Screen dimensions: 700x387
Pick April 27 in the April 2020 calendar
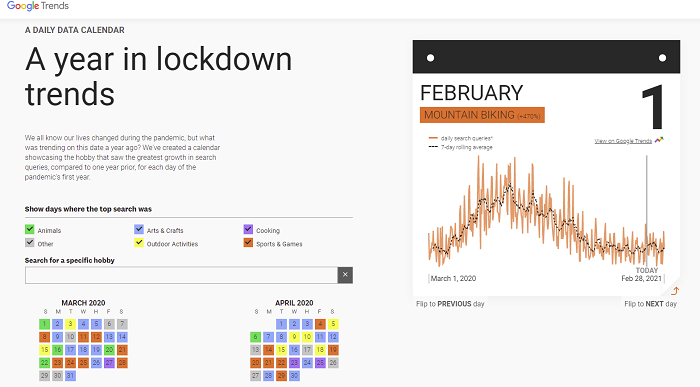(255, 376)
